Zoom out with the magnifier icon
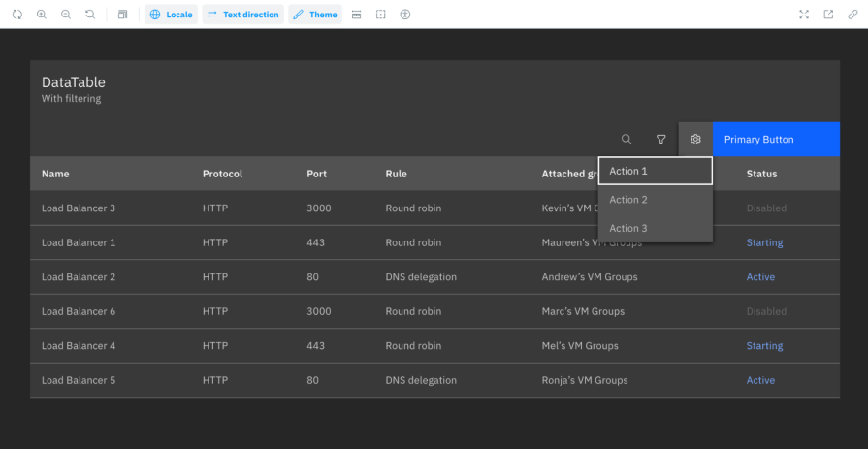Screen dimensions: 868x449 66,15
